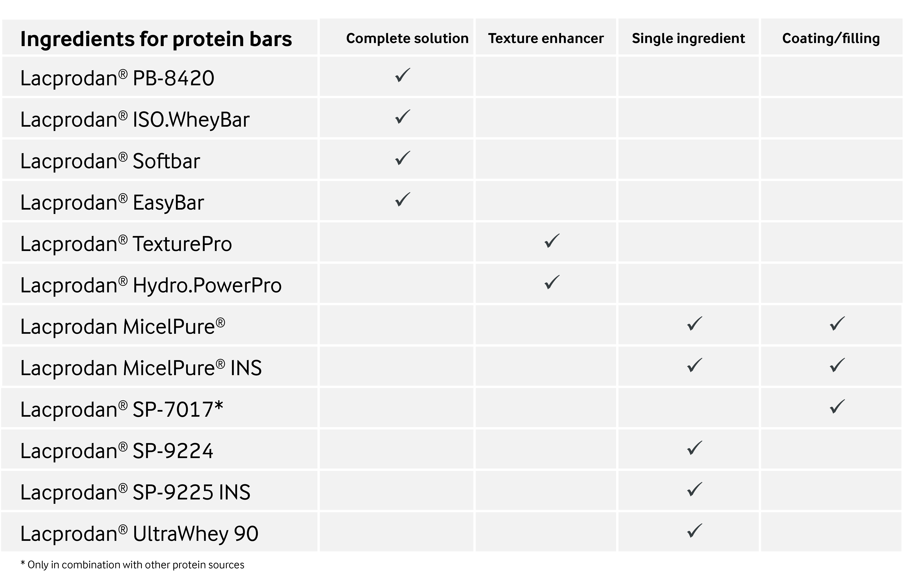Click the checkmark for Lacprodan PB-8420 complete solution
Viewport: 904px width, 588px height.
pos(402,76)
